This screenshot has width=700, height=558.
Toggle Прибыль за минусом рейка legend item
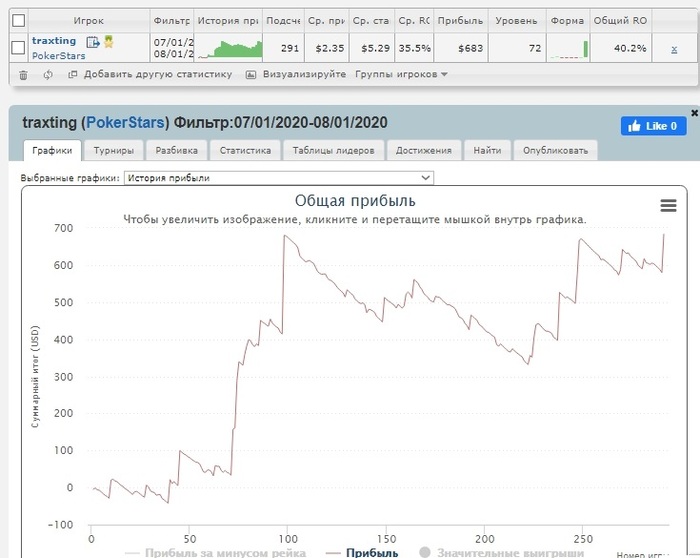click(x=216, y=553)
